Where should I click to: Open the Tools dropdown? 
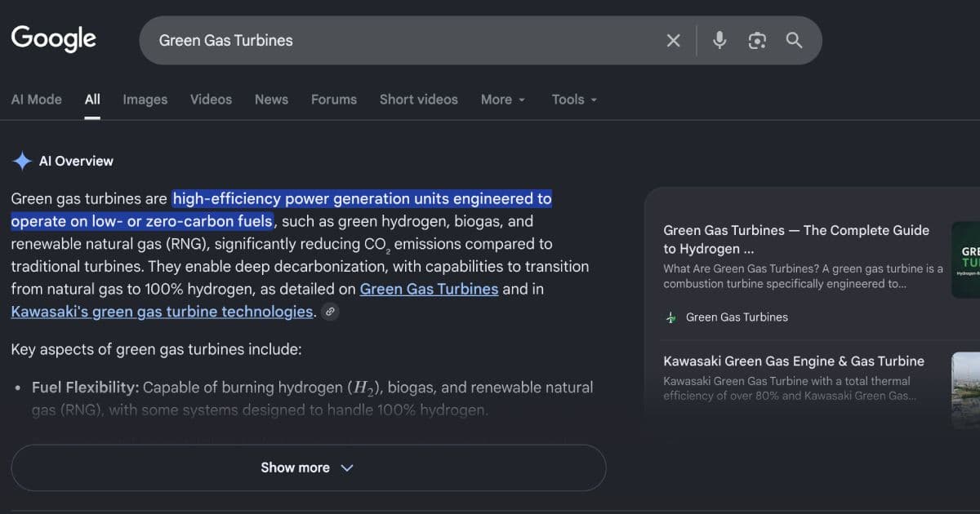(574, 100)
